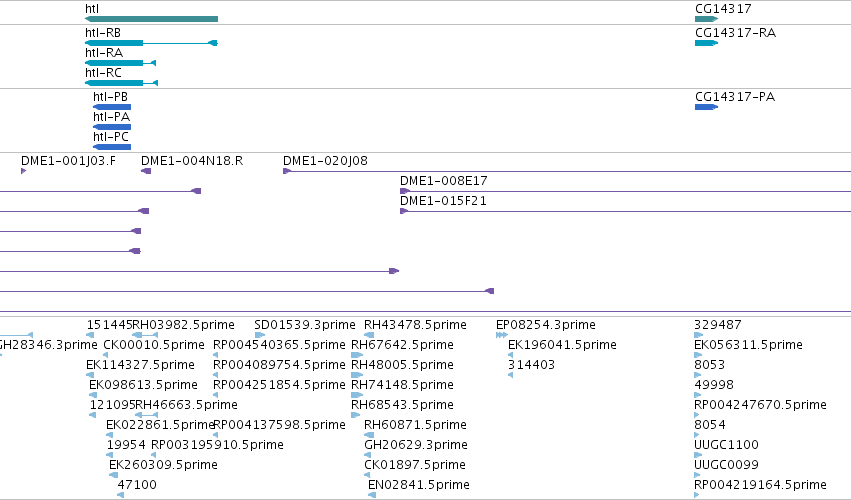Image resolution: width=851 pixels, height=500 pixels.
Task: Select the DME1-015F21 clone feature
Action: pyautogui.click(x=625, y=211)
